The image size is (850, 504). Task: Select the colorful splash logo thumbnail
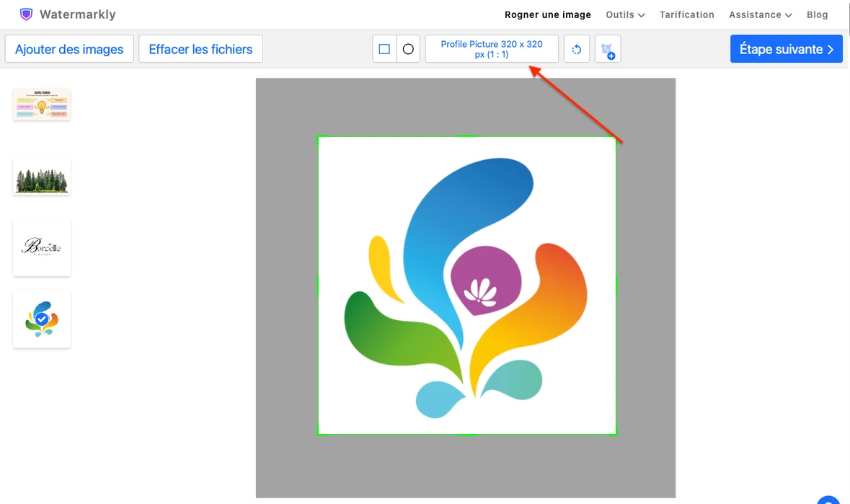pos(42,319)
